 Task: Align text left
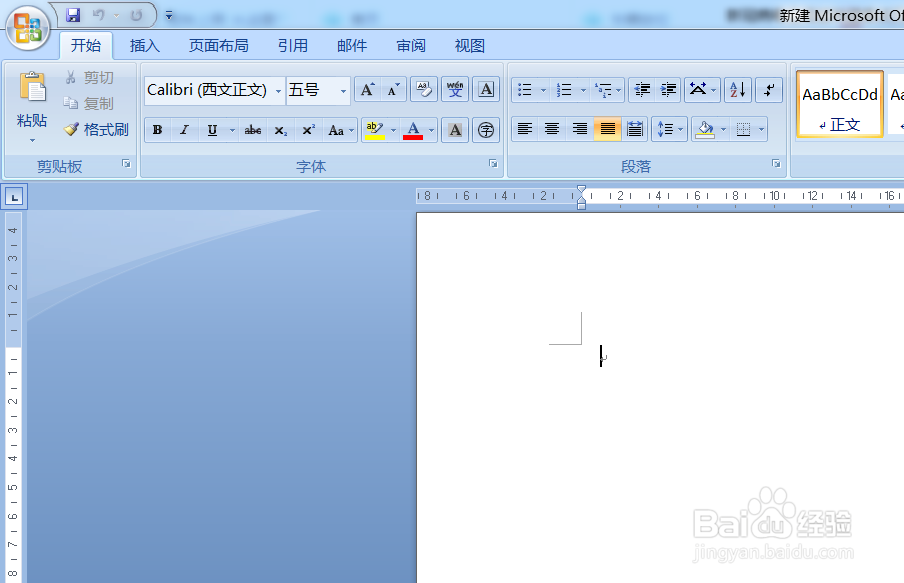pos(525,129)
